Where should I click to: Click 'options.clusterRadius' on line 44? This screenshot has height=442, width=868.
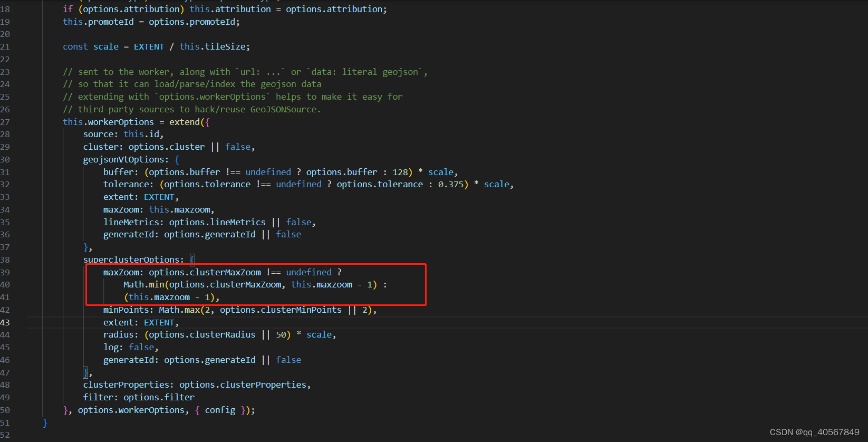[x=202, y=334]
